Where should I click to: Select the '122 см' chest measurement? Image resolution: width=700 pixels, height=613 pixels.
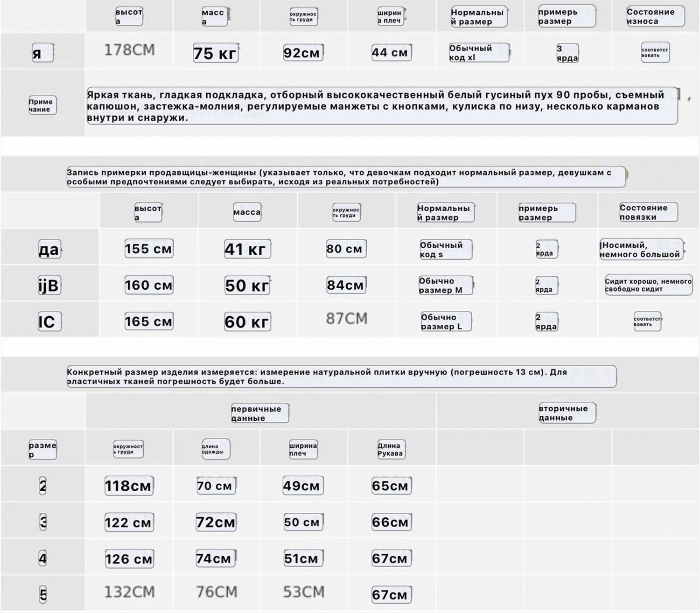pos(129,522)
